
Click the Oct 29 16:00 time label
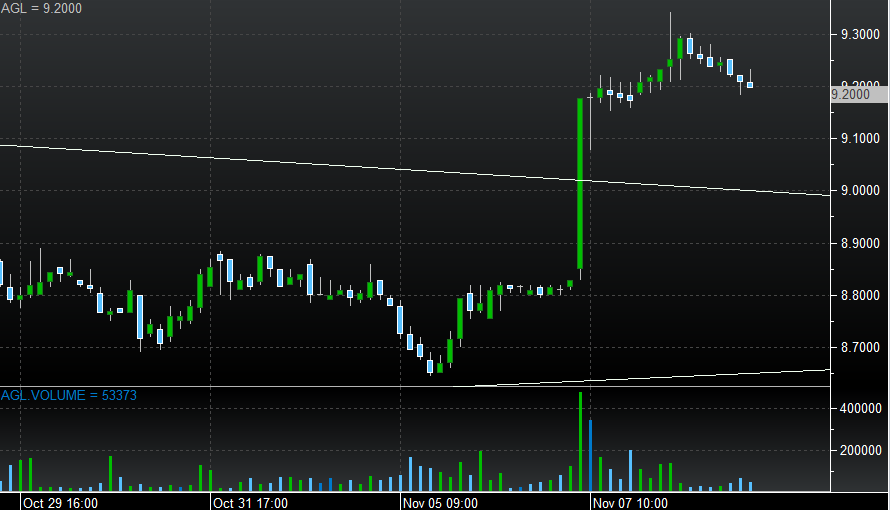(60, 502)
